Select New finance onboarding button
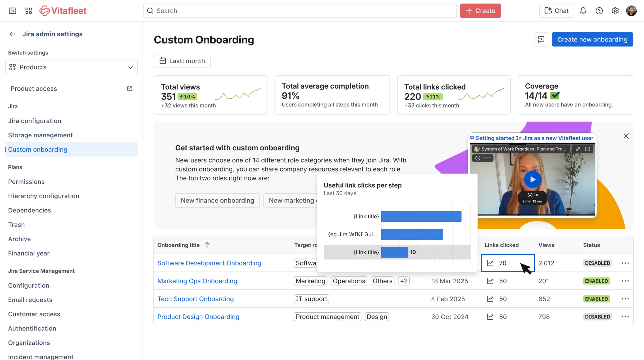The width and height of the screenshot is (644, 360). tap(217, 201)
